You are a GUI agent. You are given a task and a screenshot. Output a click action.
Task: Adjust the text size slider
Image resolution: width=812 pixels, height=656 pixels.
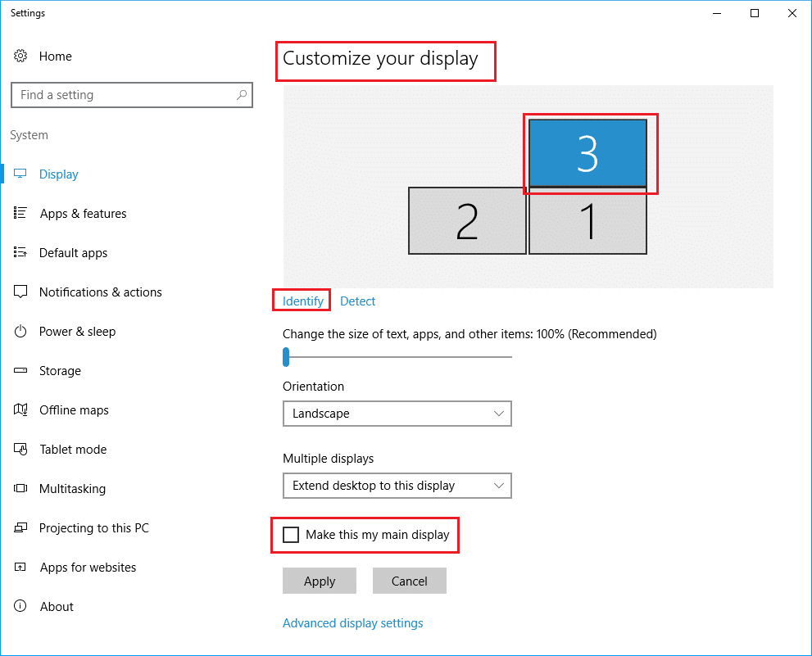[286, 357]
